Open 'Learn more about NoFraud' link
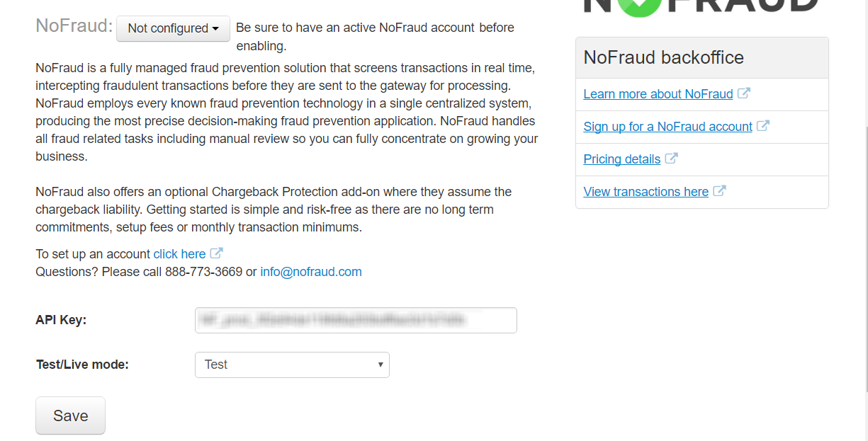The image size is (868, 441). coord(658,94)
